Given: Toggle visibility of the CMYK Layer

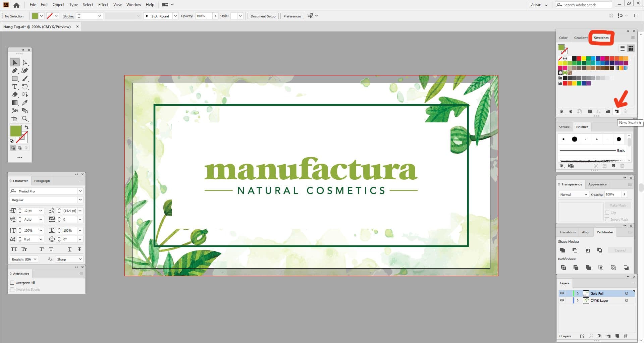Looking at the screenshot, I should pos(562,300).
